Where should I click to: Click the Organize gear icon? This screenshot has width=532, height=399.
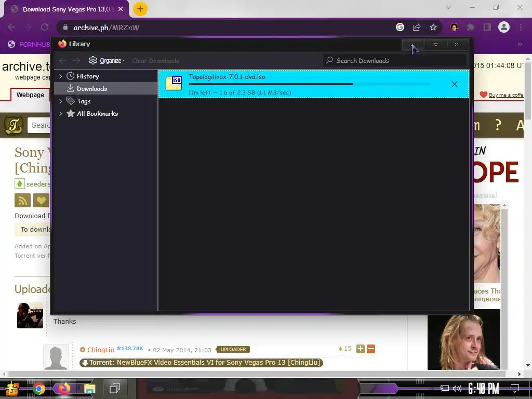93,60
